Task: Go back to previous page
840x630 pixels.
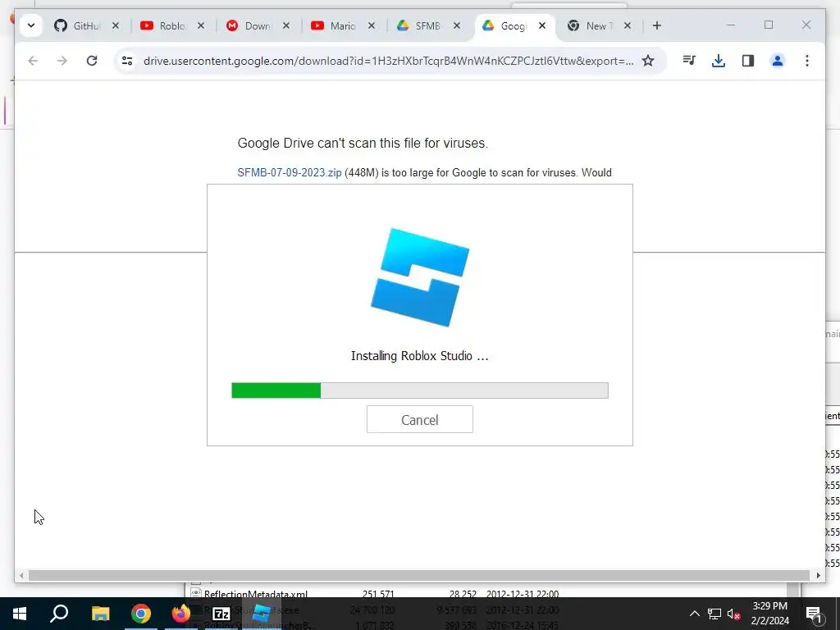Action: tap(33, 61)
